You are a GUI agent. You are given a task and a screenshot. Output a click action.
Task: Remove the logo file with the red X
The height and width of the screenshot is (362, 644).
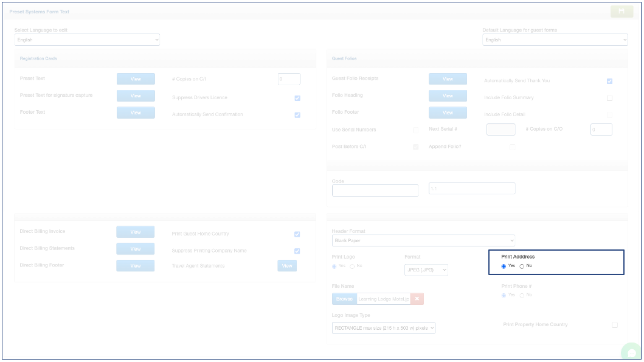417,299
